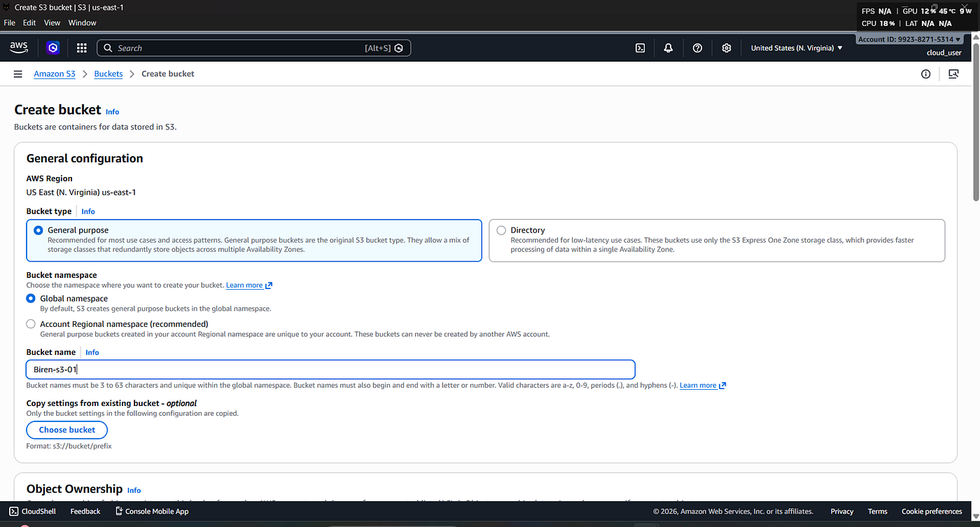
Task: Click the Console Mobile App phone icon
Action: (x=119, y=512)
